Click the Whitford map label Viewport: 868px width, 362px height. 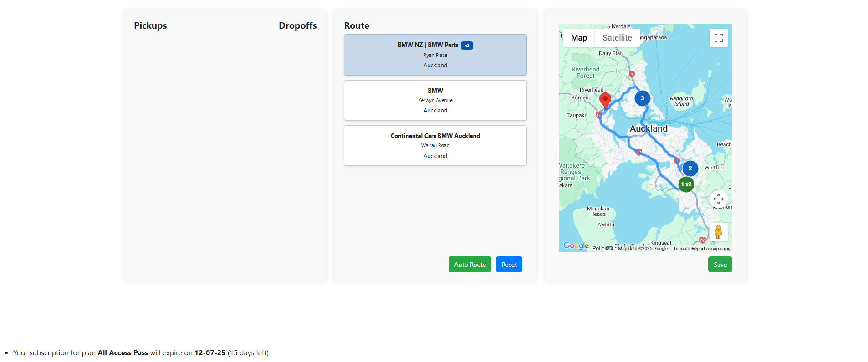715,168
